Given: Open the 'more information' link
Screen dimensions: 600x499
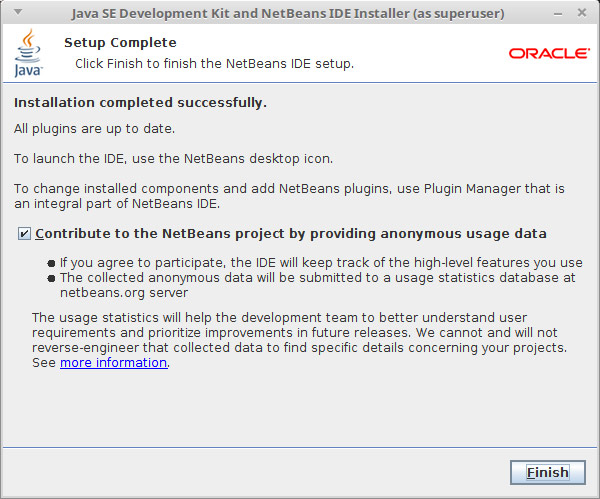Looking at the screenshot, I should pyautogui.click(x=114, y=362).
